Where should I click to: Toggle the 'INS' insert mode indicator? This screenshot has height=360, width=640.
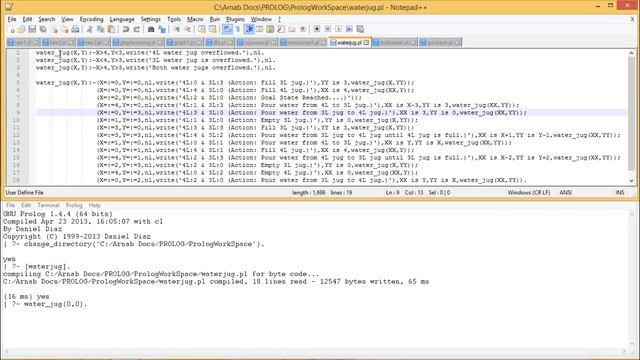click(x=620, y=193)
